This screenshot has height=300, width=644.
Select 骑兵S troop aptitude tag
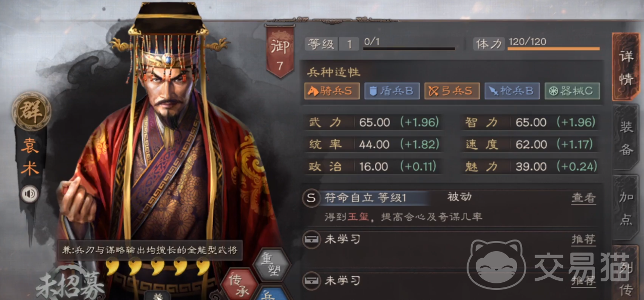coord(332,91)
